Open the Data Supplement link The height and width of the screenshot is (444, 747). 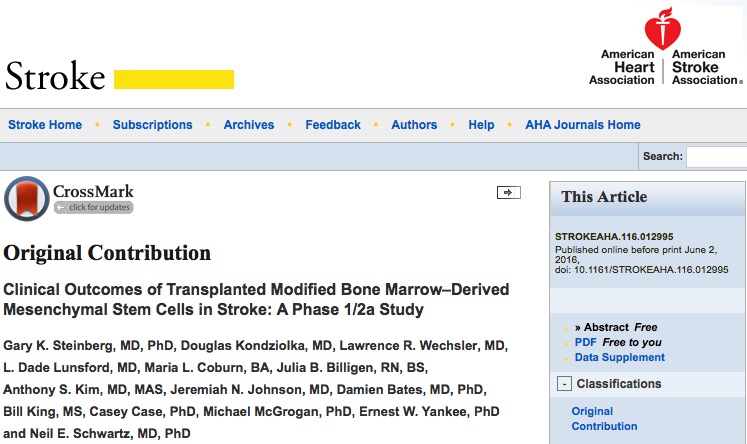(619, 357)
